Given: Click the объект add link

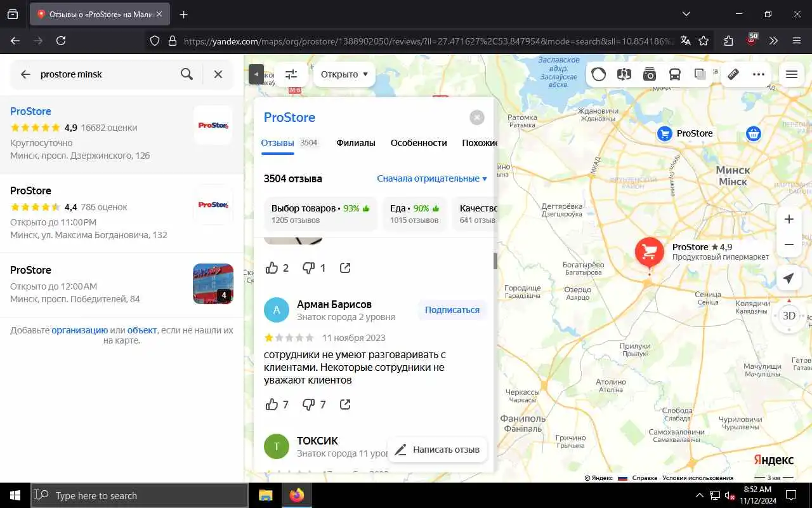Looking at the screenshot, I should click(142, 330).
